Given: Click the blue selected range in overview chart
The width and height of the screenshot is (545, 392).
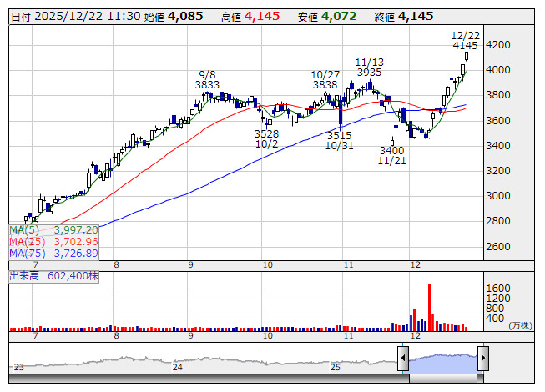Looking at the screenshot, I should (443, 363).
